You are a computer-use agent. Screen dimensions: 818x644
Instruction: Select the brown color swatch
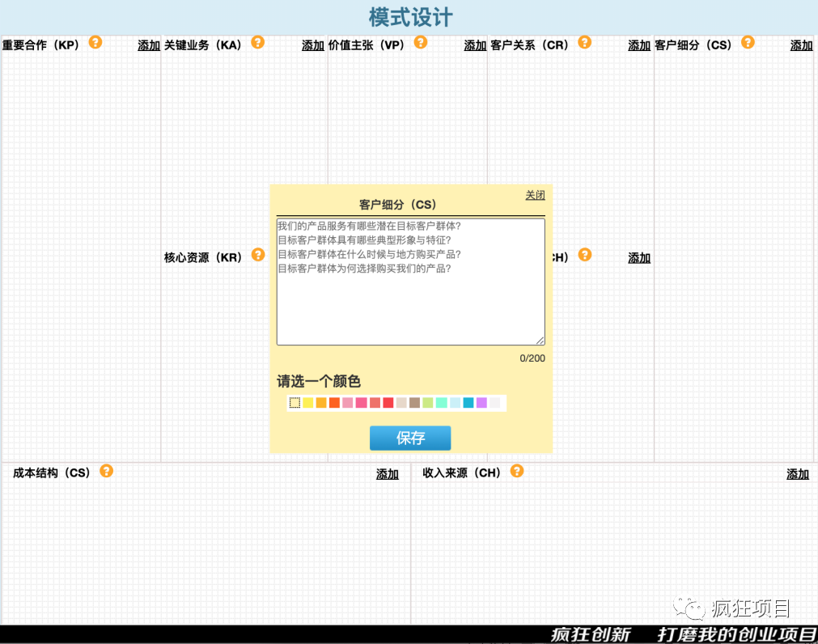coord(415,403)
